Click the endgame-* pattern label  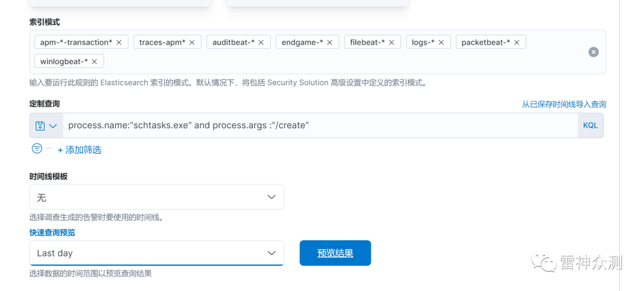coord(302,42)
